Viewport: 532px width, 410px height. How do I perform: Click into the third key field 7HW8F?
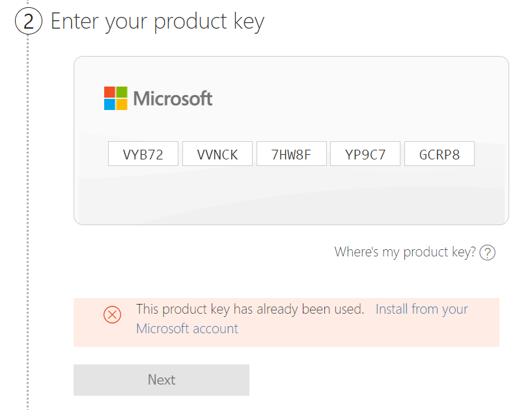pyautogui.click(x=292, y=155)
